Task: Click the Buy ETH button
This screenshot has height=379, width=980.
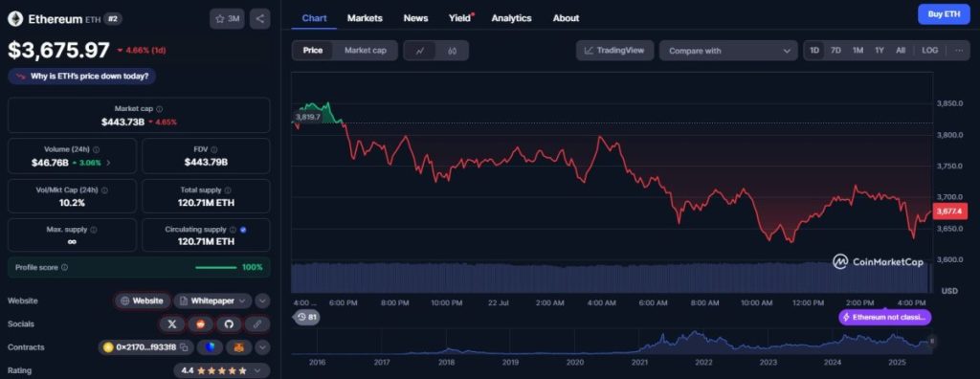Action: tap(944, 14)
